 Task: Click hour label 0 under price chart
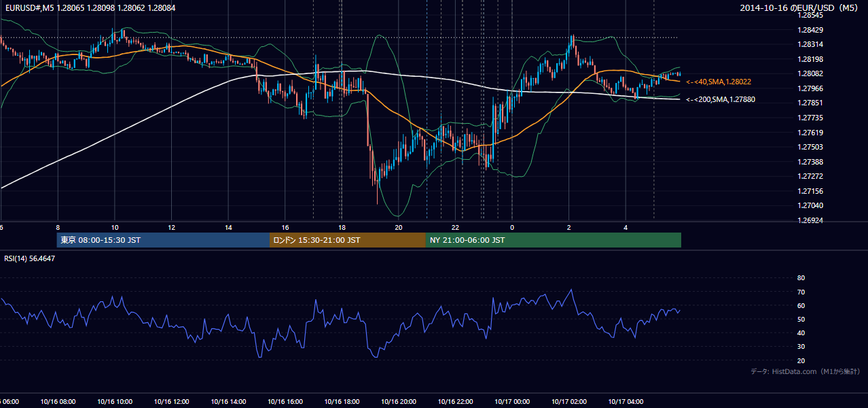(x=512, y=228)
